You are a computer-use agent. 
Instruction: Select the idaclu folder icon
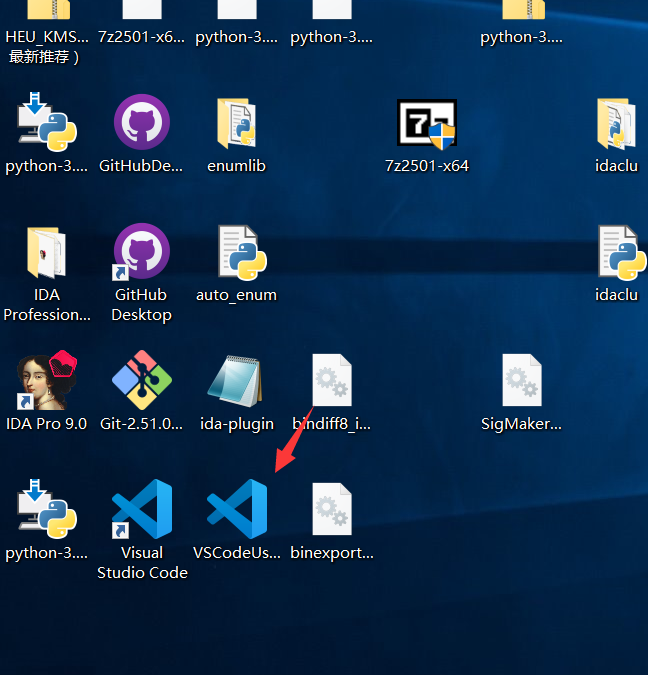[x=616, y=124]
